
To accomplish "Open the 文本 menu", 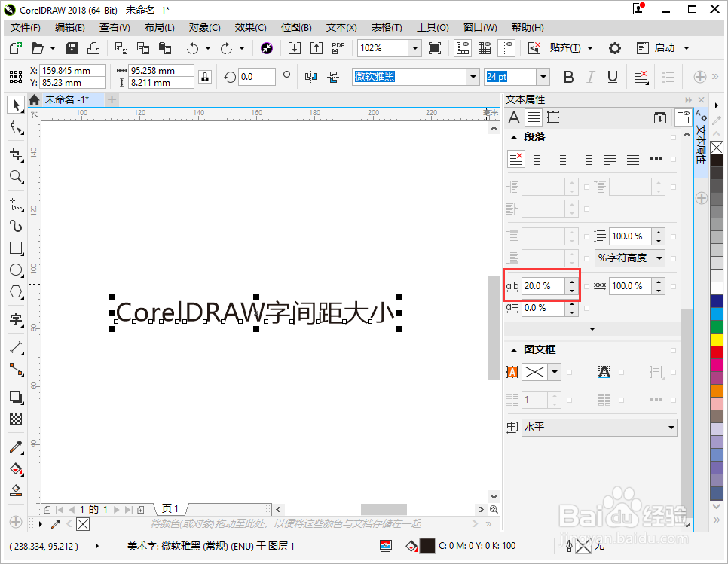I will pos(341,27).
